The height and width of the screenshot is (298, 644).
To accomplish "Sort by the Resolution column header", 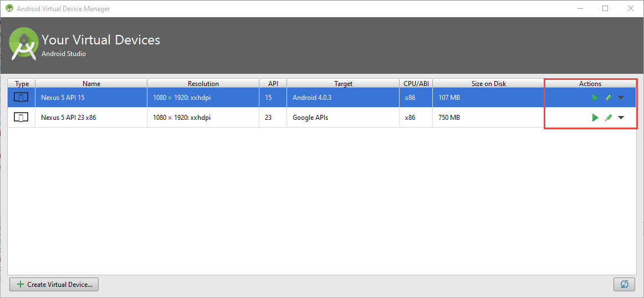I will (x=203, y=83).
